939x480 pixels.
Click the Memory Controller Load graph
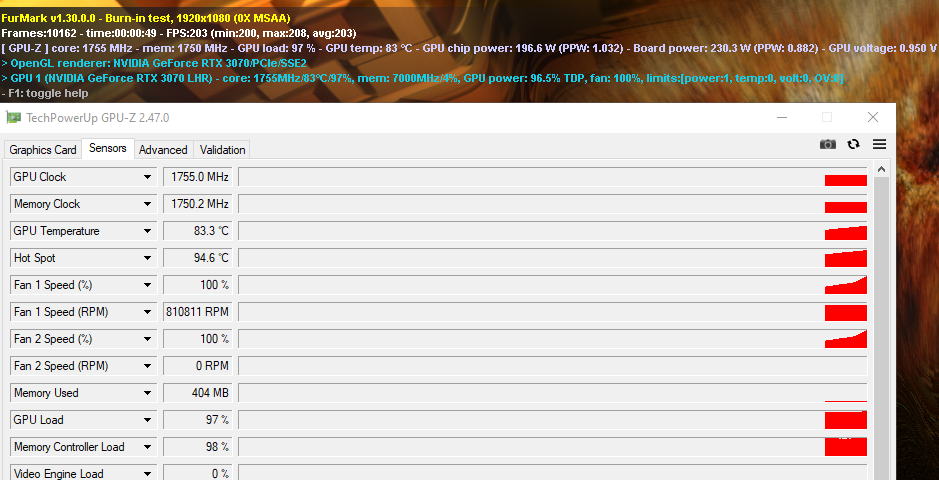click(x=553, y=446)
